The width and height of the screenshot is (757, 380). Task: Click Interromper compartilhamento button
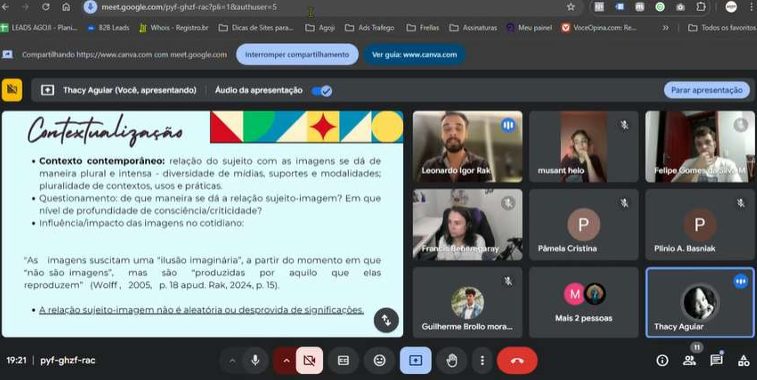(x=297, y=55)
